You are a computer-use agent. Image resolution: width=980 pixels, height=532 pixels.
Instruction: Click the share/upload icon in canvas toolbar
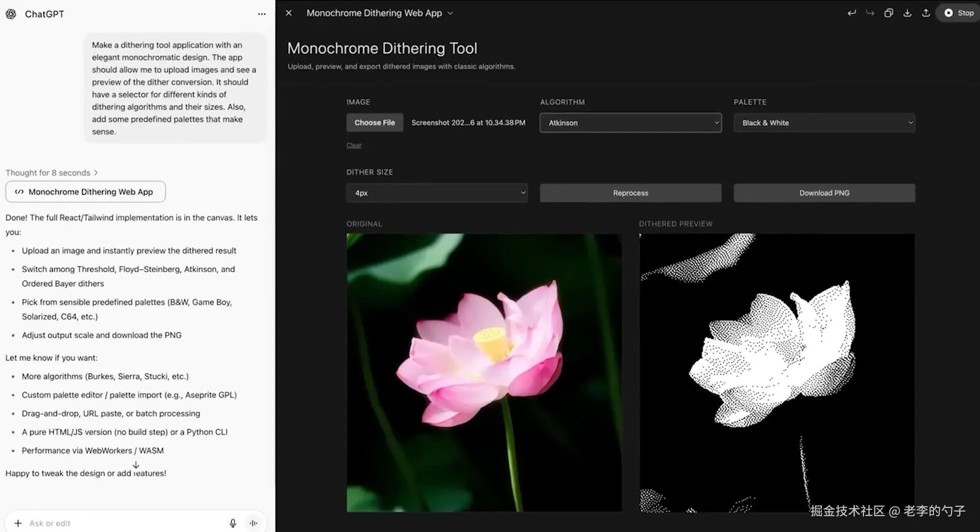pyautogui.click(x=926, y=13)
